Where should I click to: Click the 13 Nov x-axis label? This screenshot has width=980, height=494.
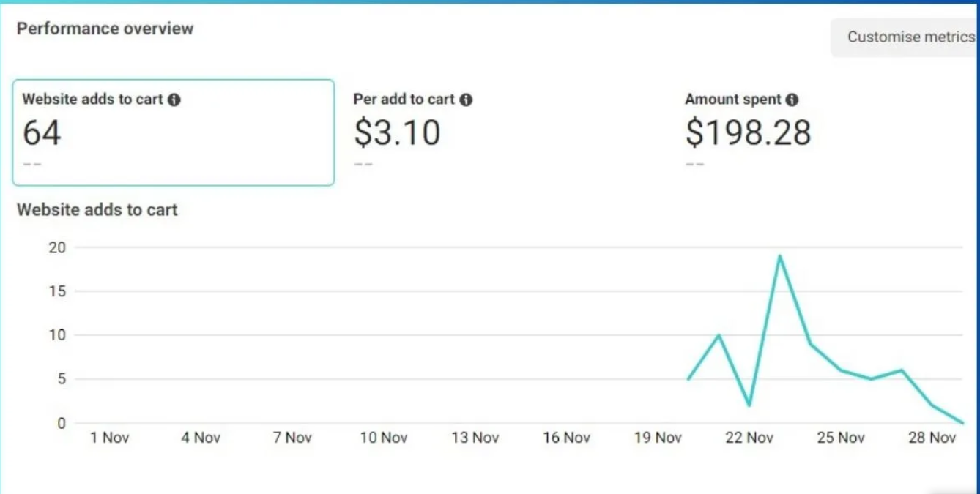click(x=475, y=438)
